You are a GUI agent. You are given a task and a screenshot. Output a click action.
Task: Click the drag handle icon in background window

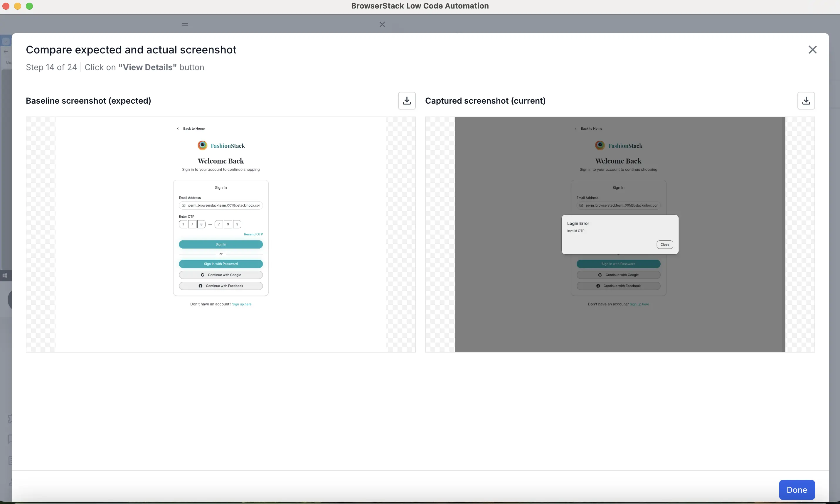(185, 24)
